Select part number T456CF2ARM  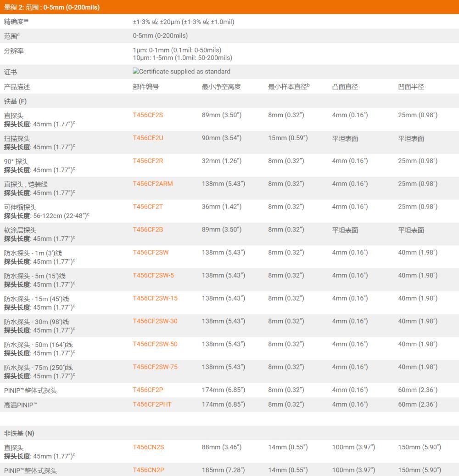pyautogui.click(x=153, y=184)
